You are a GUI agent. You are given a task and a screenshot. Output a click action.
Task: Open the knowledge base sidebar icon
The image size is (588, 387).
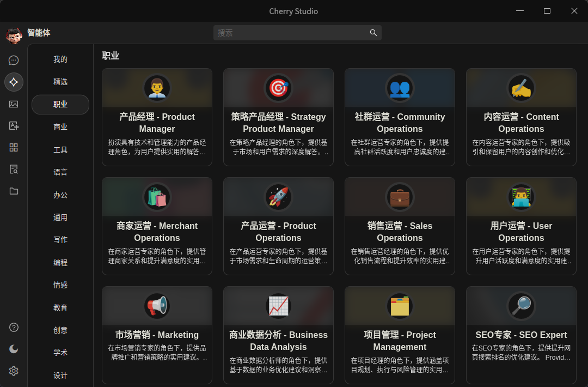pyautogui.click(x=14, y=170)
